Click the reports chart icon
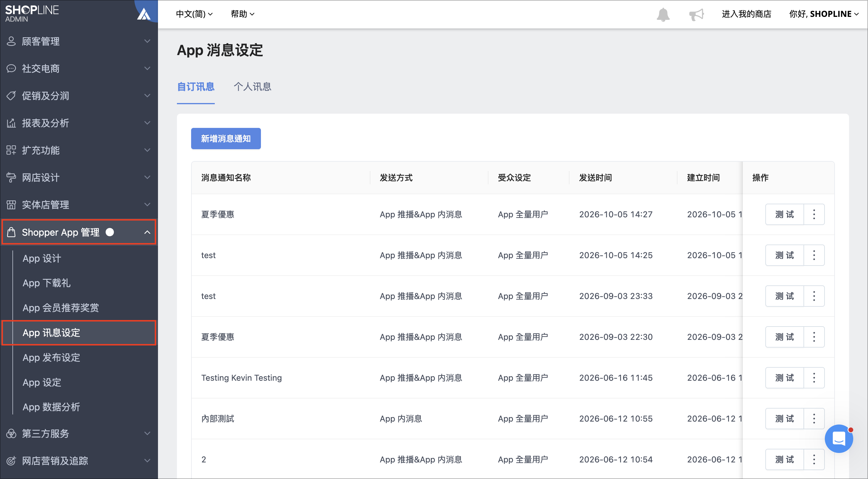This screenshot has height=479, width=868. coord(11,123)
